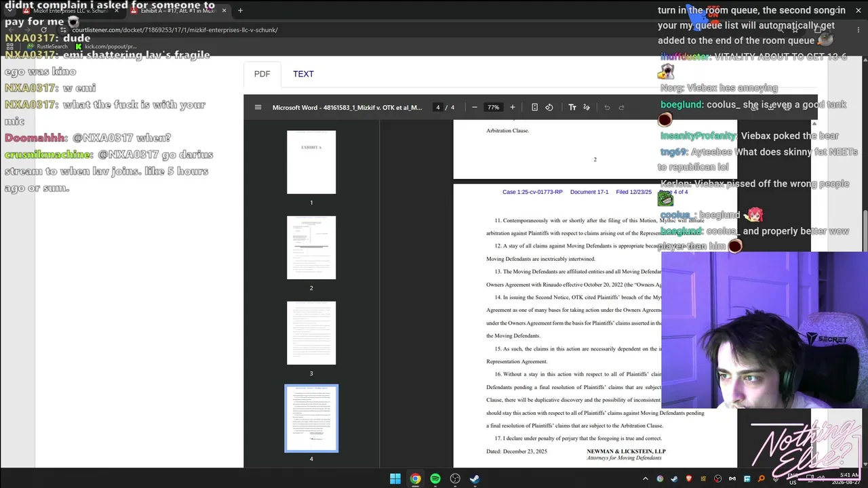Click the 77% zoom level field
The image size is (868, 488).
pos(493,107)
